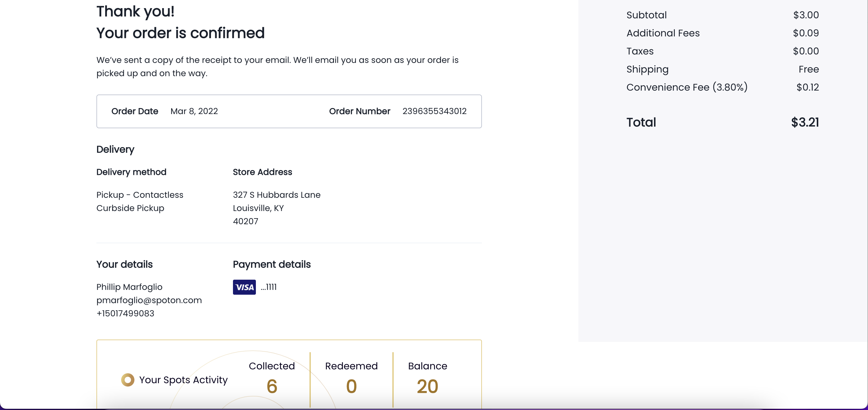Click the card ending ...1111
Viewport: 868px width, 410px height.
click(x=269, y=287)
